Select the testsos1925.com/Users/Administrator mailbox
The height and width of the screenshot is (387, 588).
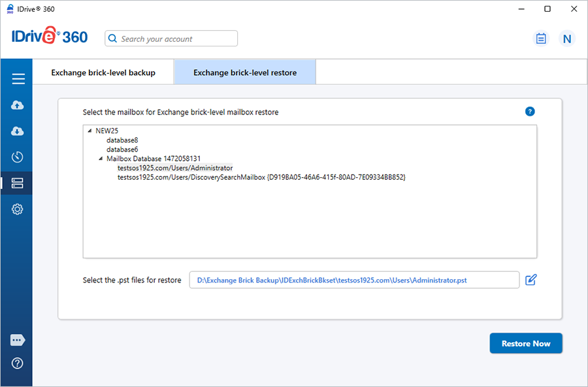click(174, 168)
